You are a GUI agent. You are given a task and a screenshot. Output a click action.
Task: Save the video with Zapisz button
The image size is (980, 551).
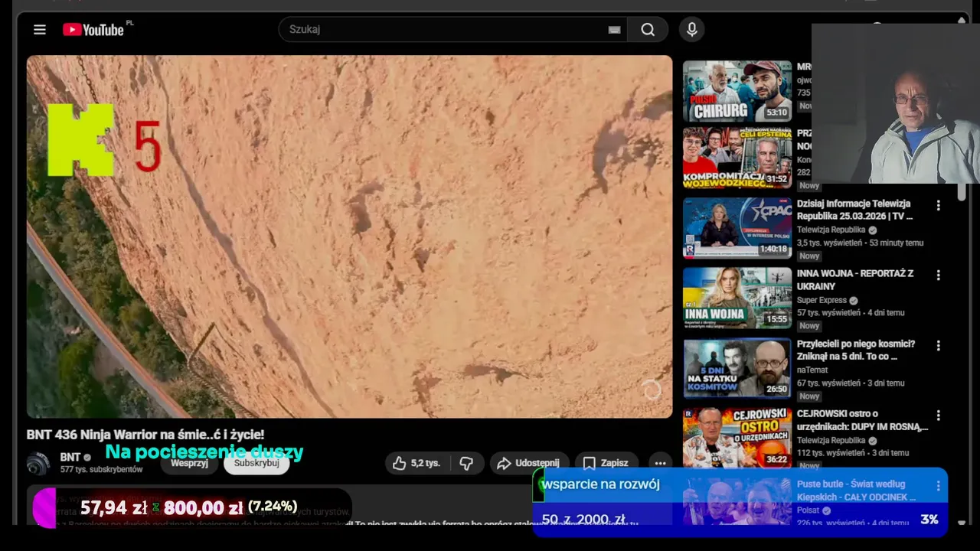pos(606,463)
